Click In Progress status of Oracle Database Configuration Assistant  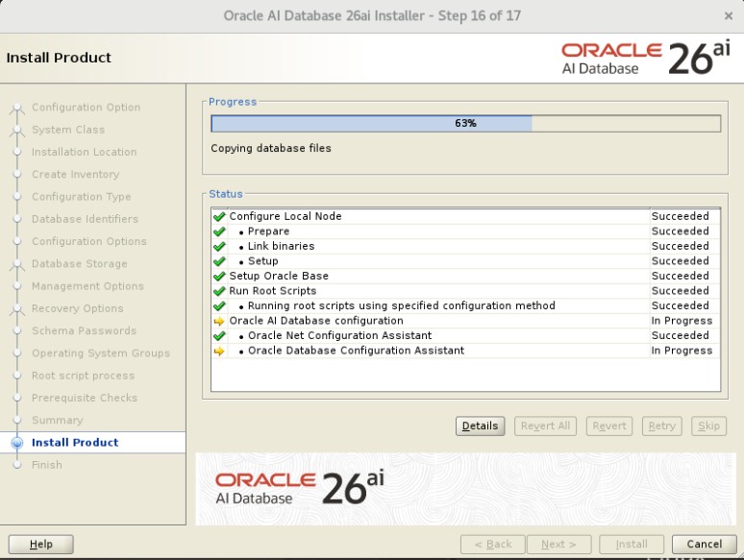682,351
